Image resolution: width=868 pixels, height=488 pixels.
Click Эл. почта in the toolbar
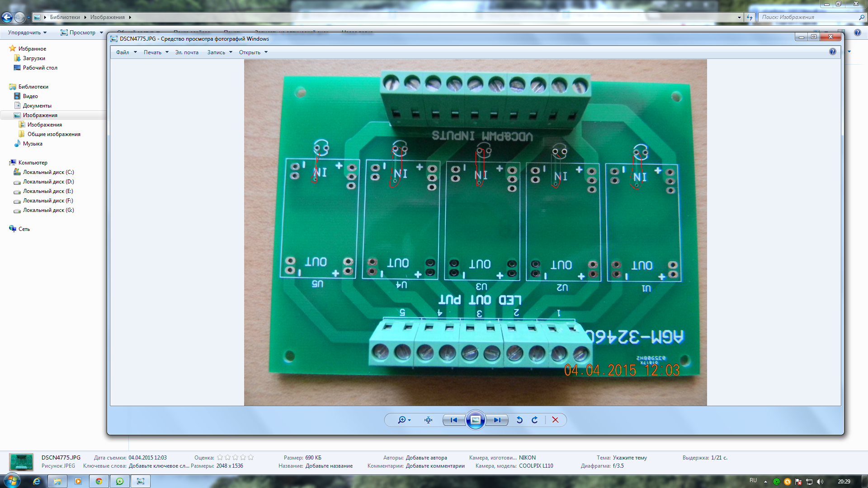[x=187, y=52]
